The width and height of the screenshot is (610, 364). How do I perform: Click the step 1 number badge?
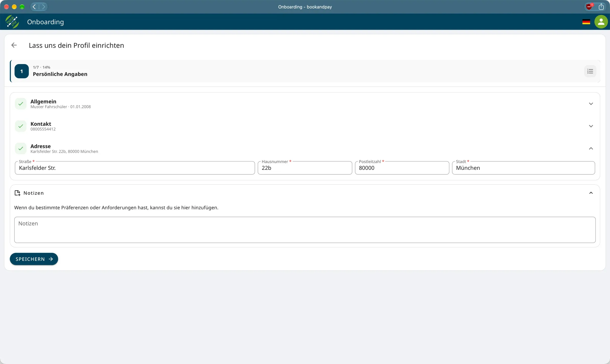22,71
